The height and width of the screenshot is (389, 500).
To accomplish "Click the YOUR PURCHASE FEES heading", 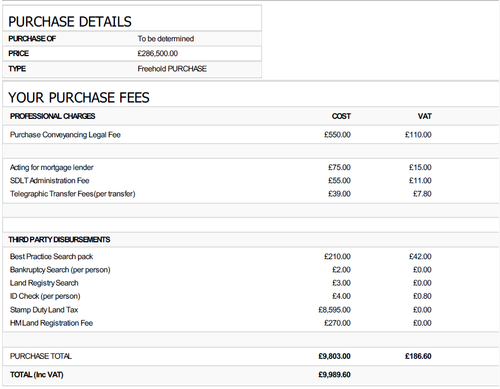I will click(79, 98).
